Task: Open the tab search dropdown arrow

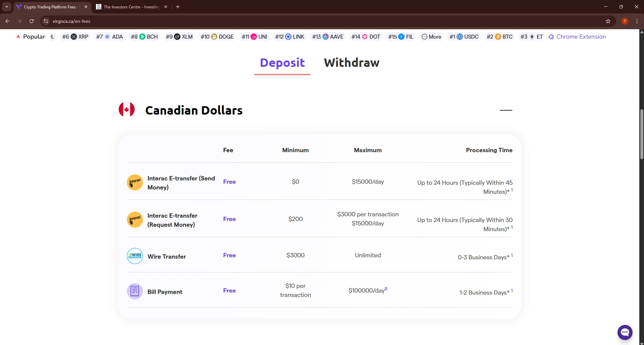Action: click(7, 7)
